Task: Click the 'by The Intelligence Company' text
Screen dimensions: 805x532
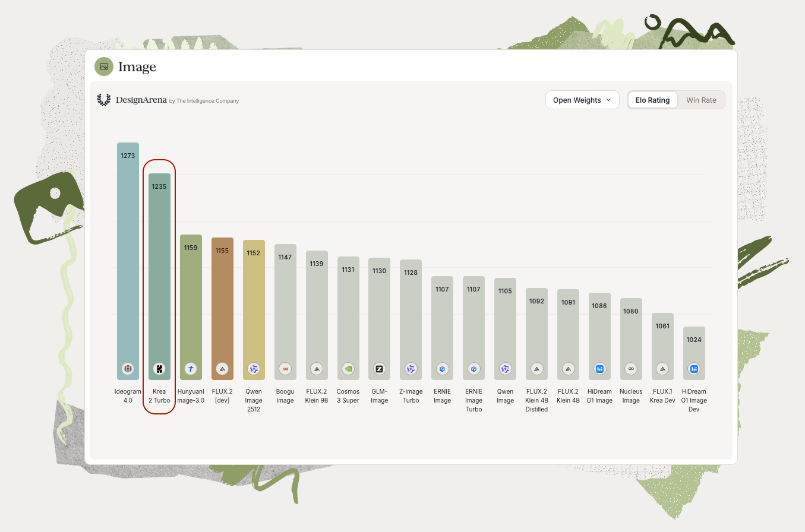Action: (204, 101)
